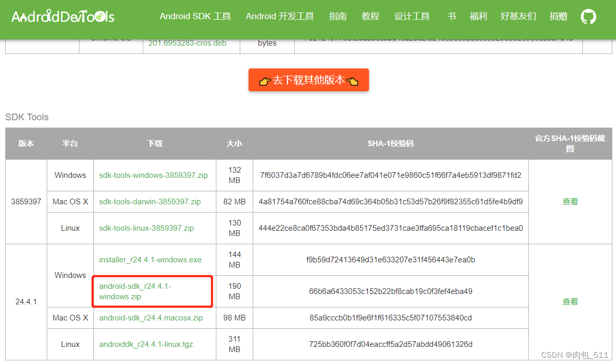Click the 132 MB size cell
The width and height of the screenshot is (616, 364).
(x=235, y=175)
